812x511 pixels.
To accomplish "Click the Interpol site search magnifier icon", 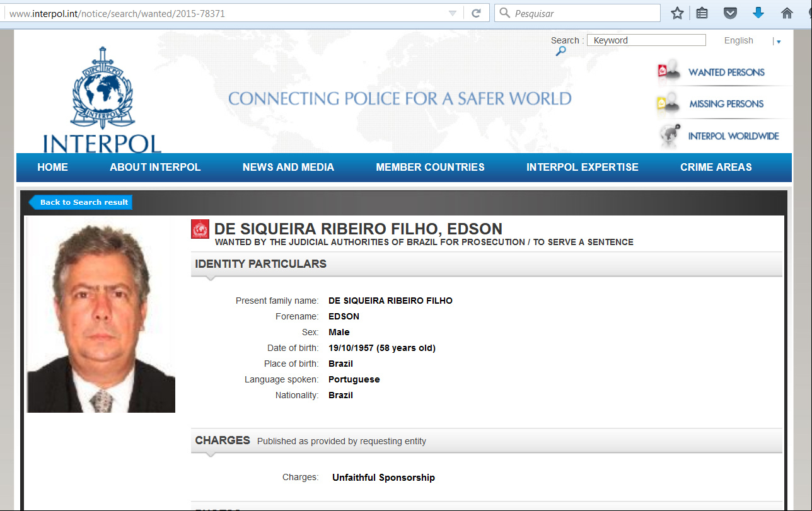I will (x=560, y=52).
